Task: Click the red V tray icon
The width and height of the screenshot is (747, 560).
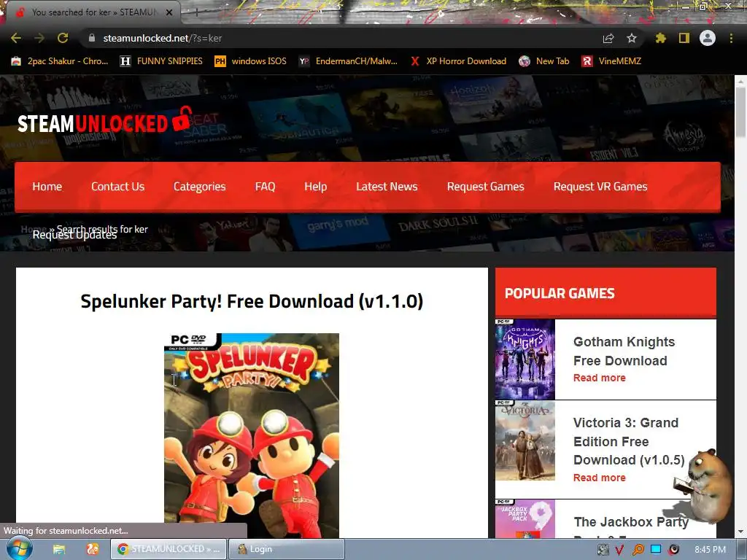Action: point(620,550)
